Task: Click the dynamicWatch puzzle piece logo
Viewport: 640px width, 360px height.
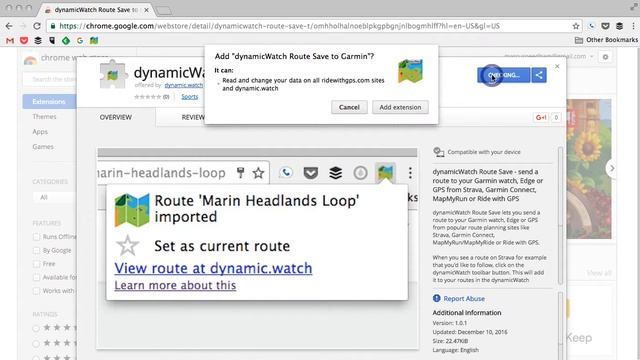Action: pos(113,74)
